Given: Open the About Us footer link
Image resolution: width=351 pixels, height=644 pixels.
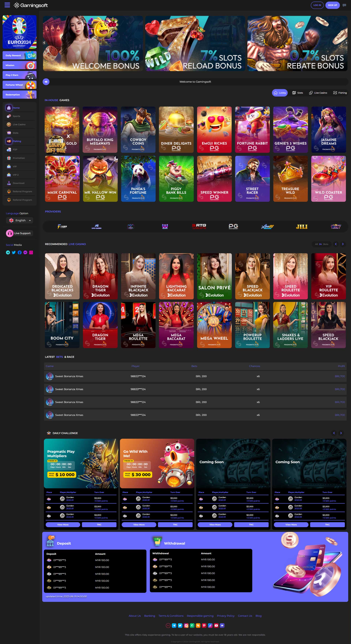Looking at the screenshot, I should point(135,616).
